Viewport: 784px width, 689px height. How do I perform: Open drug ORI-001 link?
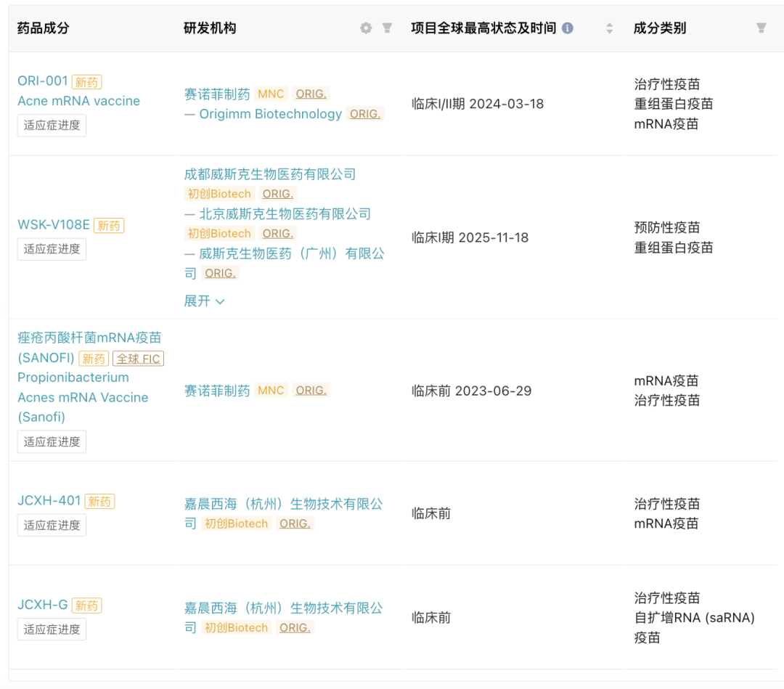click(x=43, y=81)
